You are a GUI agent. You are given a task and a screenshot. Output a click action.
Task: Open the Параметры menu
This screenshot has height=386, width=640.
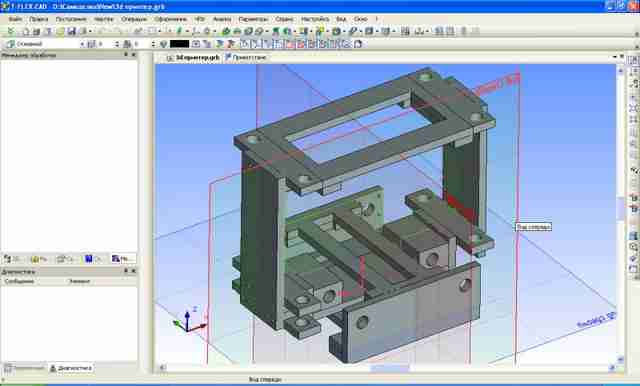tap(253, 19)
